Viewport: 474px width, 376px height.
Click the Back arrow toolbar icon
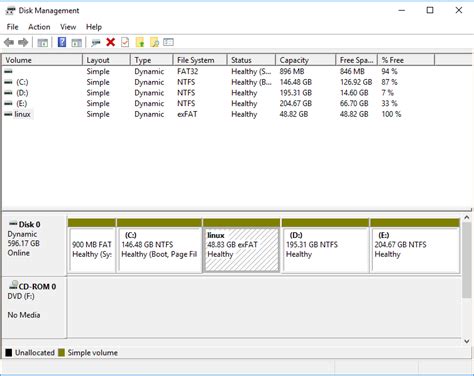[9, 42]
